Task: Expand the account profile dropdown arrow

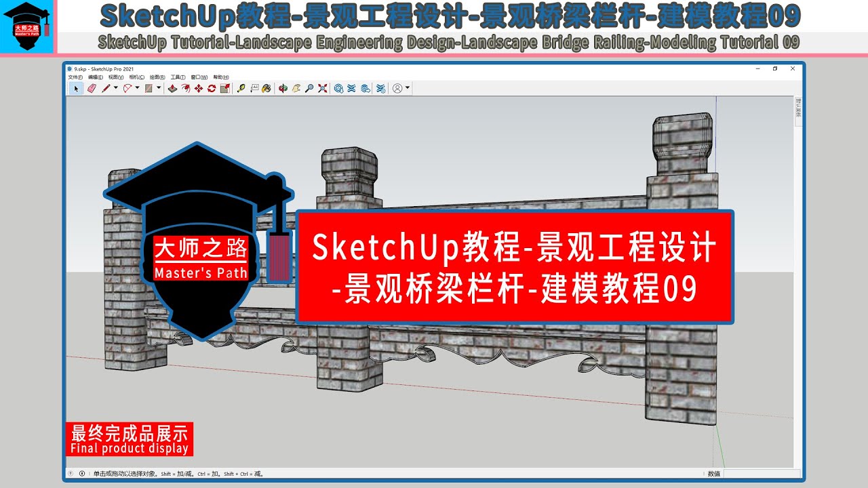Action: (408, 88)
